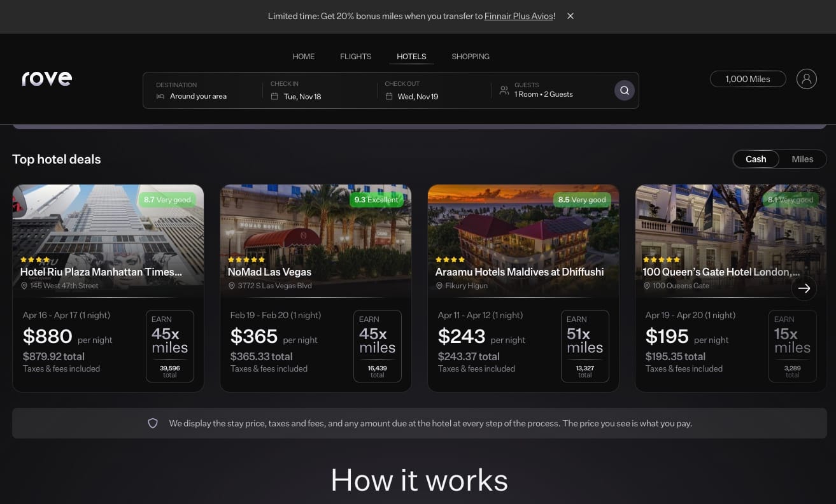Select the Cash pricing option
This screenshot has height=504, width=836.
pos(756,159)
